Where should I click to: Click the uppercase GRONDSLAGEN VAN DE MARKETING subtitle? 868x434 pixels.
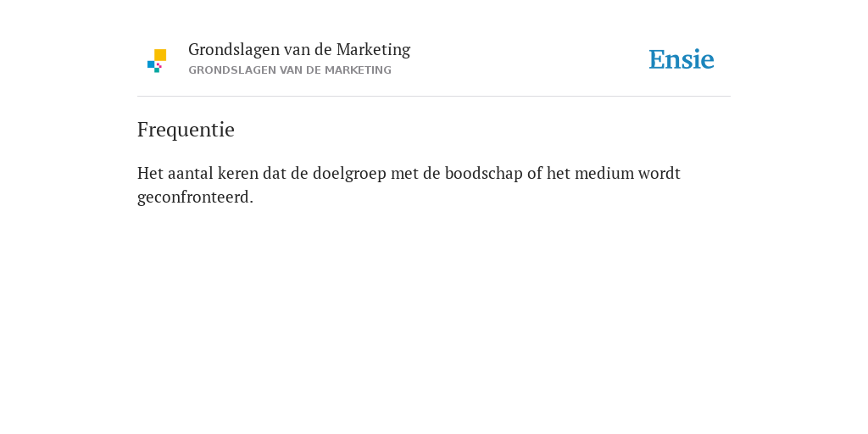[290, 70]
